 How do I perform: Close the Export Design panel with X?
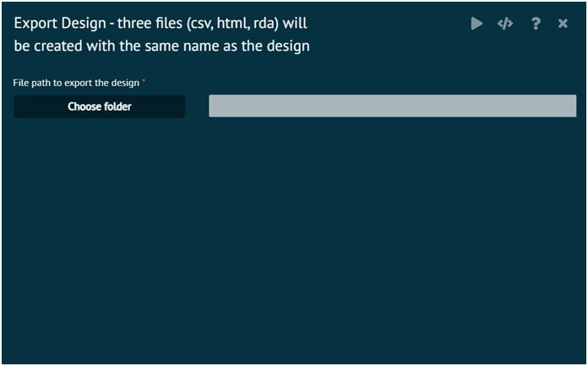coord(563,24)
